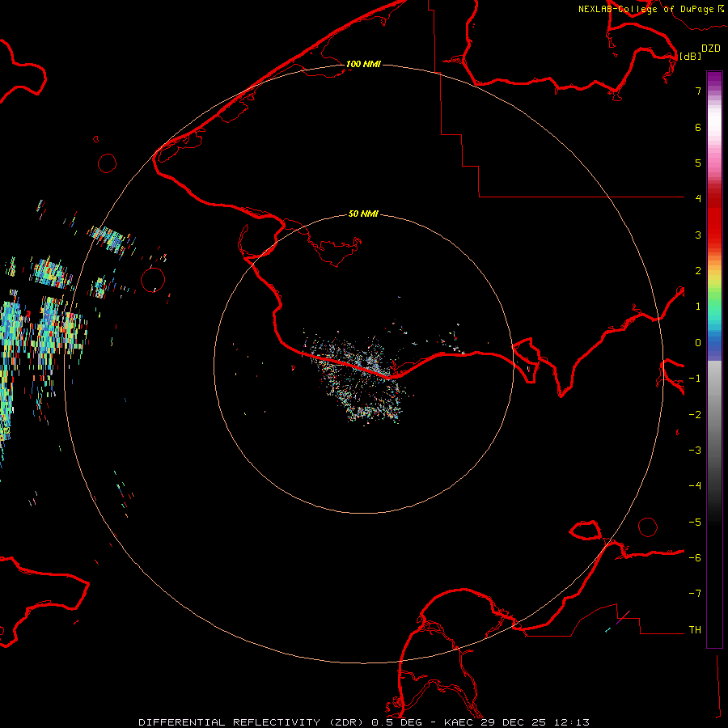The height and width of the screenshot is (728, 728).
Task: Click the "12:13" time in caption
Action: [x=572, y=722]
